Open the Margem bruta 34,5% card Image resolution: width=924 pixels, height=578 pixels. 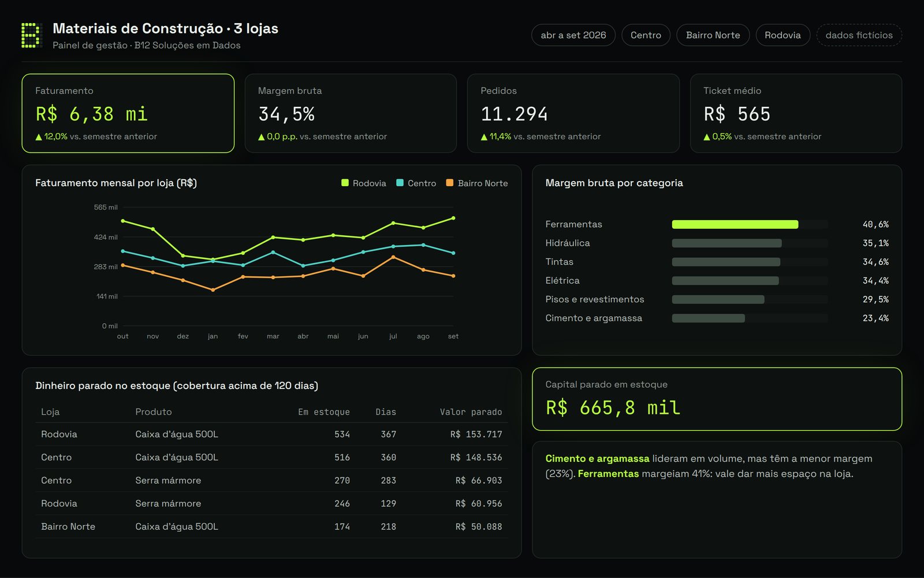(351, 113)
